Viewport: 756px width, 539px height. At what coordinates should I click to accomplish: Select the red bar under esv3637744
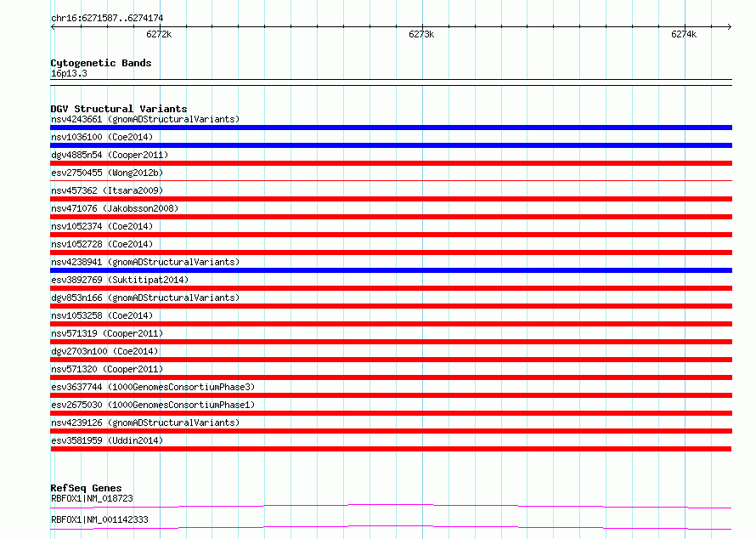[391, 395]
